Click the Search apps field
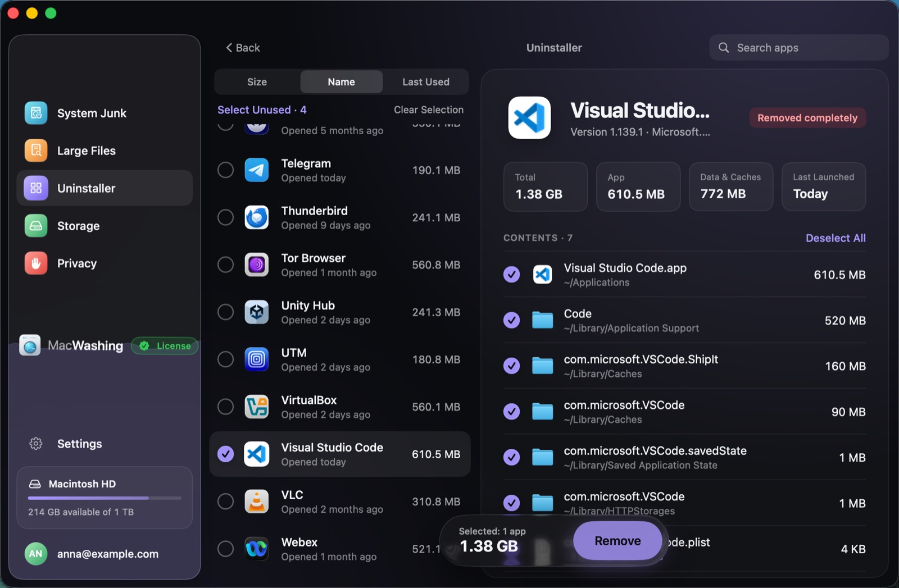This screenshot has width=899, height=588. pyautogui.click(x=798, y=48)
